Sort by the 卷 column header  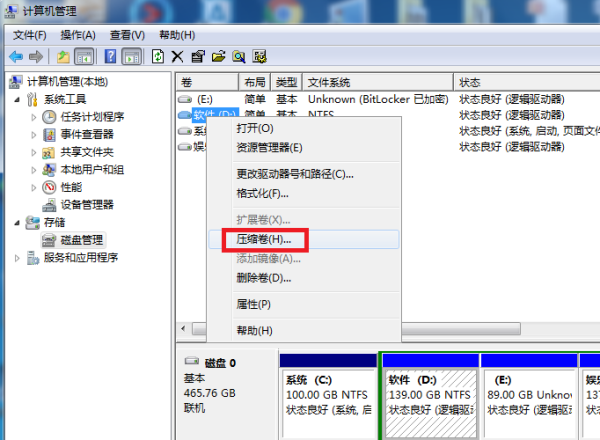pyautogui.click(x=207, y=82)
